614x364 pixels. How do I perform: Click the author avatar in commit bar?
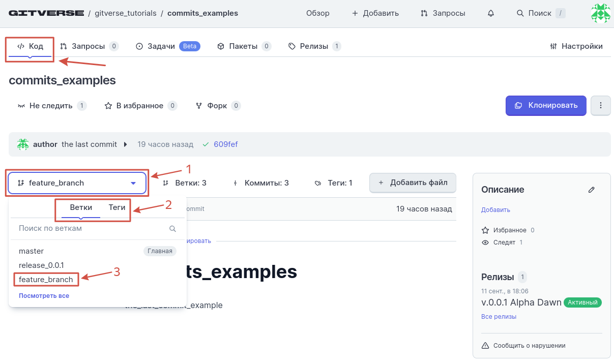pos(23,144)
